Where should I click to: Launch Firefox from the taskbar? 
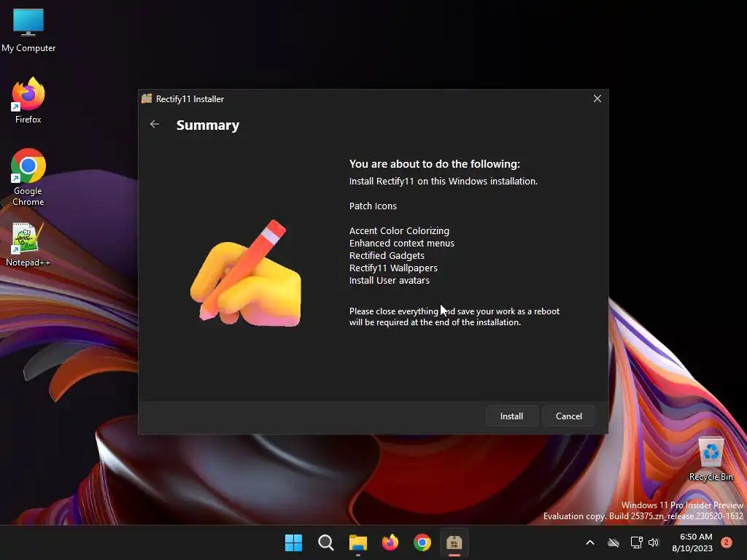click(390, 542)
